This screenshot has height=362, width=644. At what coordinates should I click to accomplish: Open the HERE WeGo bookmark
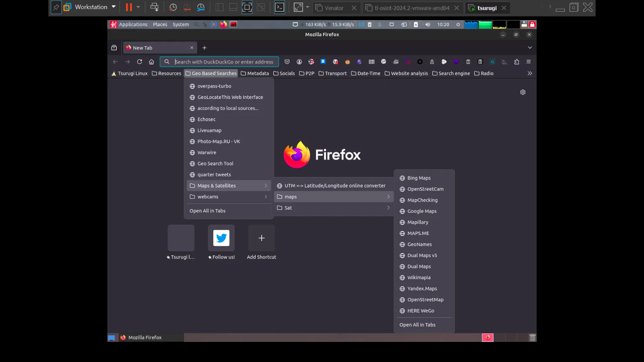click(x=424, y=311)
